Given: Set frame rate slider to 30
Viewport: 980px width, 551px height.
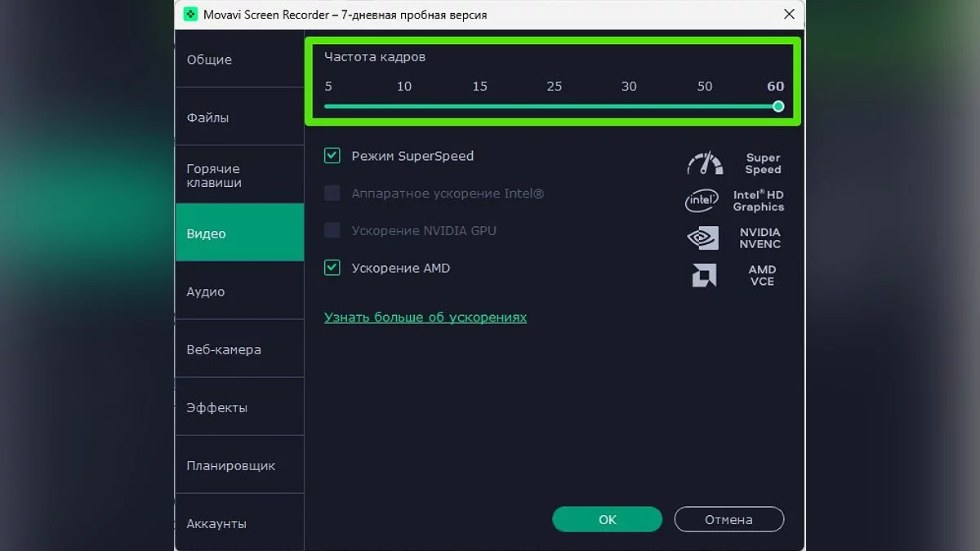Looking at the screenshot, I should click(629, 106).
